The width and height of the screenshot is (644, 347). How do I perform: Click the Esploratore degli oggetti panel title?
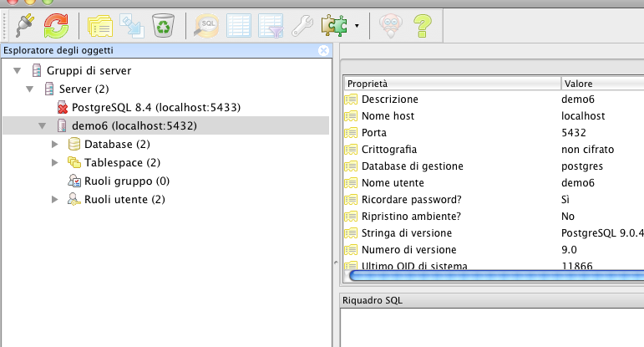coord(58,50)
